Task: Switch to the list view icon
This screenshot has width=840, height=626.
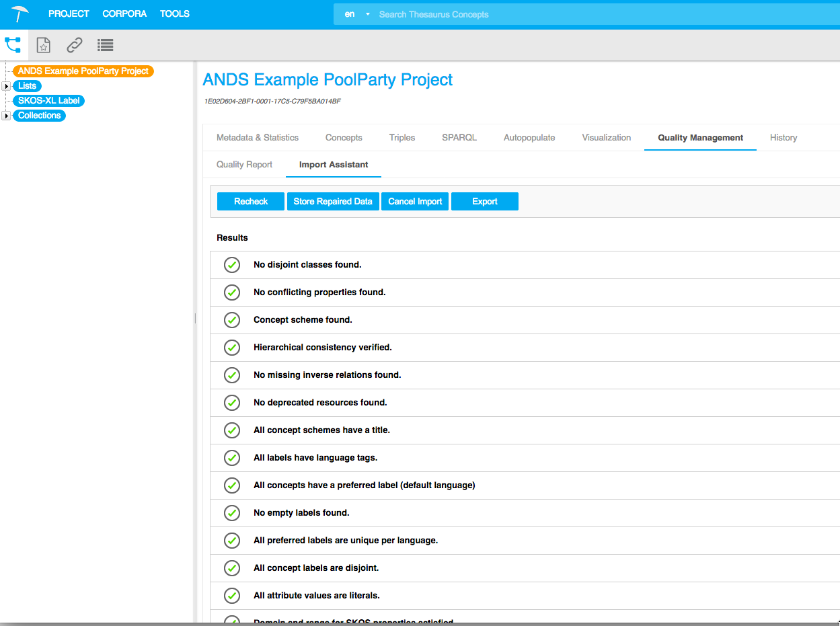Action: point(105,45)
